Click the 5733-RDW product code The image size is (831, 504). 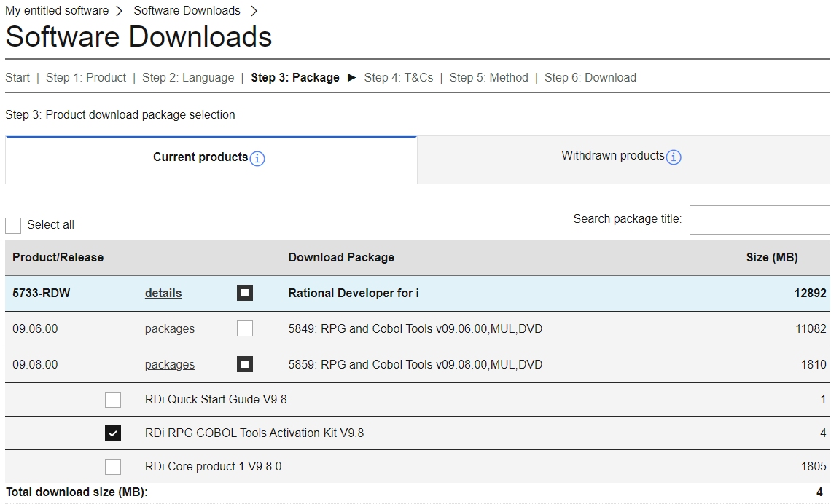[42, 294]
